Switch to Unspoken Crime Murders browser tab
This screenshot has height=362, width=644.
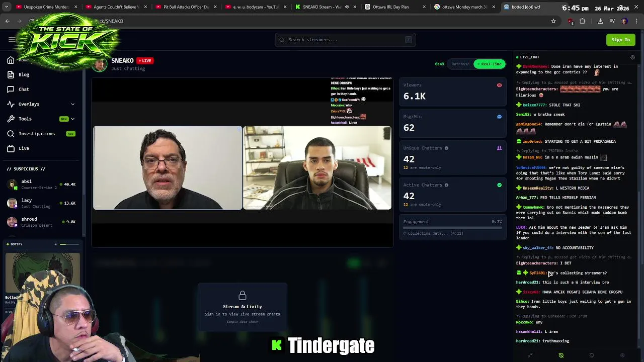coord(46,7)
